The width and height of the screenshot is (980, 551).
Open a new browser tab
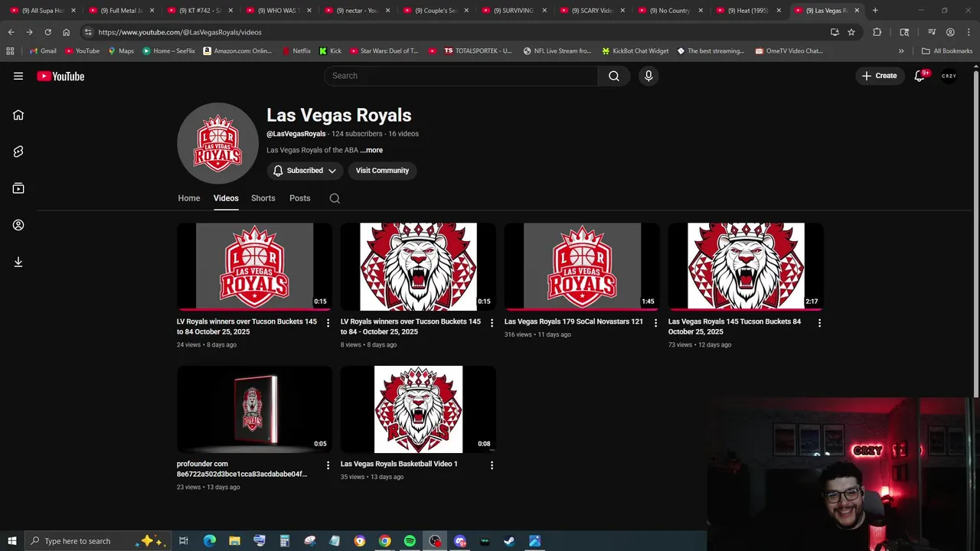875,10
